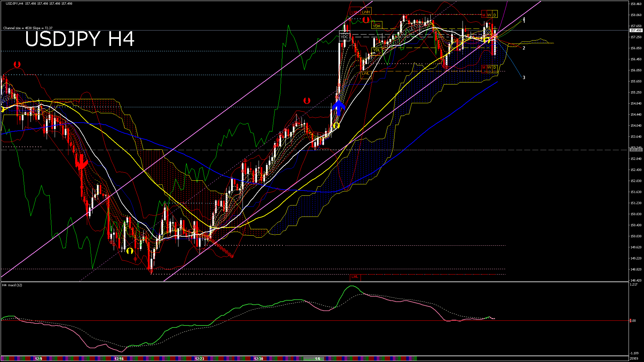
Task: Click the YDL level label
Action: point(377,50)
